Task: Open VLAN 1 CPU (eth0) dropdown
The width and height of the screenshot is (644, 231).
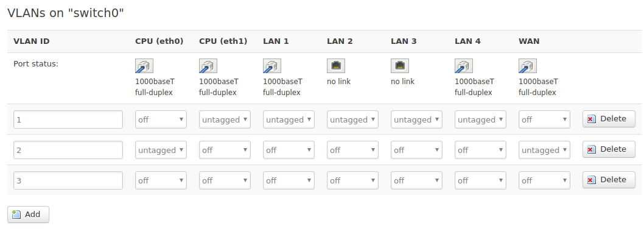Action: click(161, 119)
